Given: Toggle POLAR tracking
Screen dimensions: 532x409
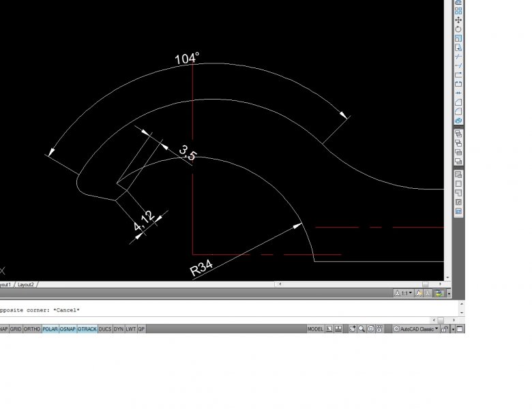Looking at the screenshot, I should click(50, 329).
